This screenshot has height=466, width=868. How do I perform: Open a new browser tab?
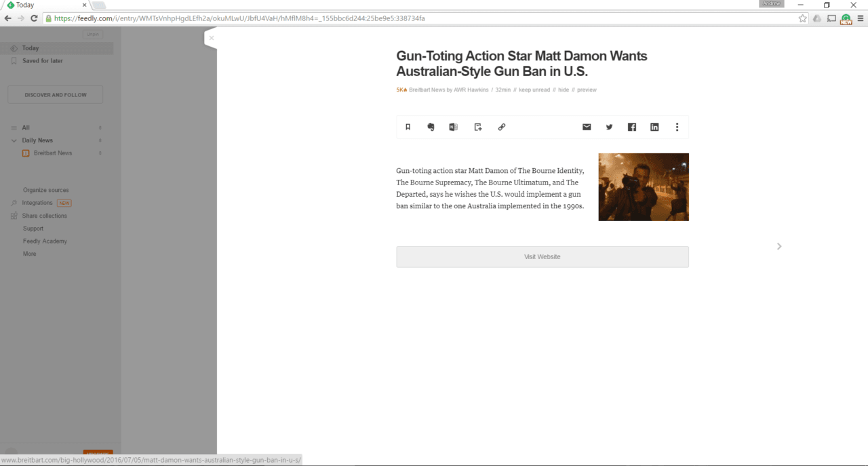pos(99,5)
